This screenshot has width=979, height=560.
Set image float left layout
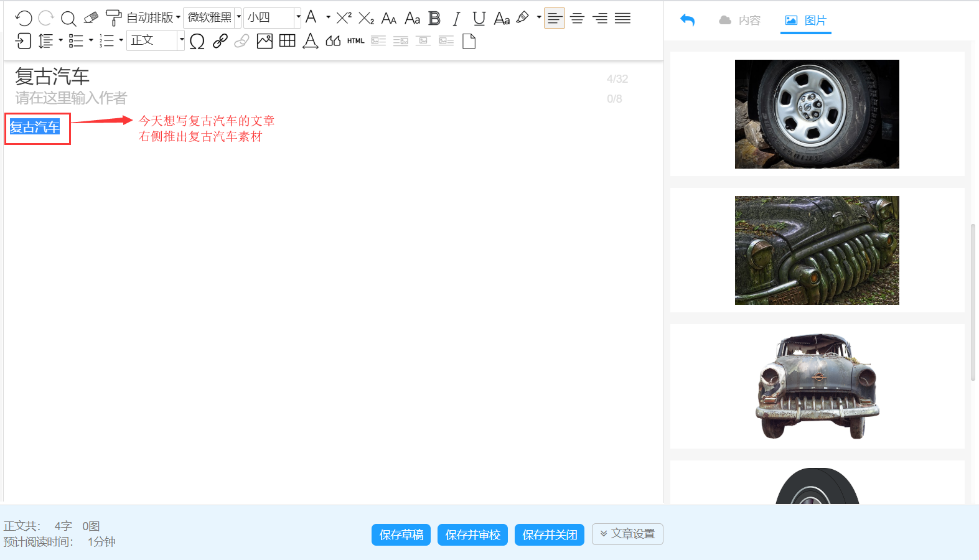click(378, 41)
